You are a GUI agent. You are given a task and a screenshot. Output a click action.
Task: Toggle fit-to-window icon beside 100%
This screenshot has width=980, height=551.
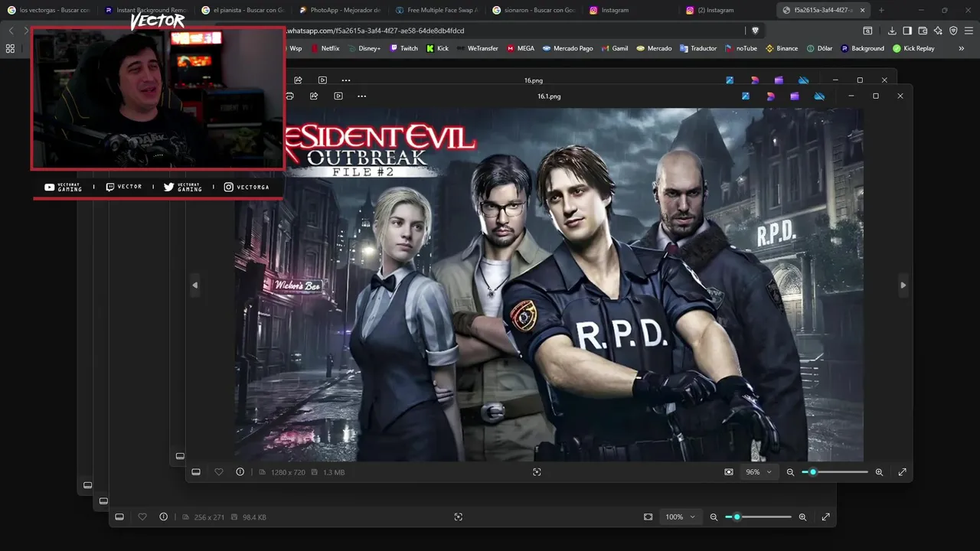[648, 517]
